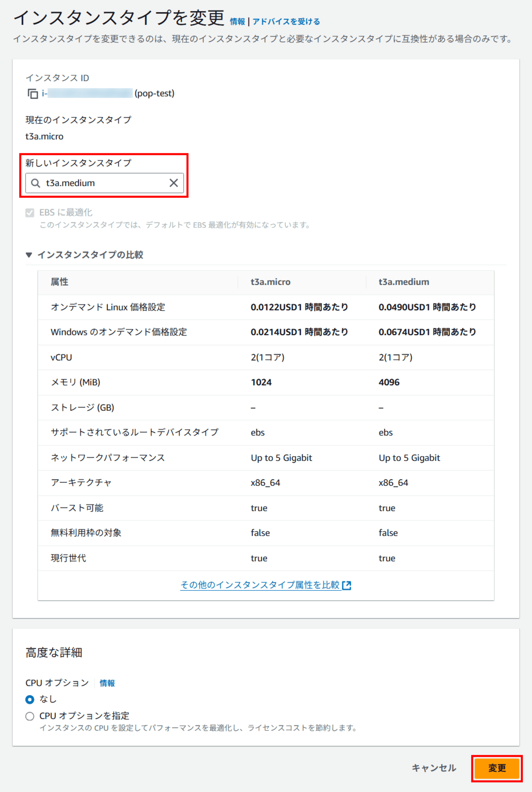Click the オンデマンド Linux 価格設定 row label
Viewport: 532px width, 792px height.
click(108, 307)
